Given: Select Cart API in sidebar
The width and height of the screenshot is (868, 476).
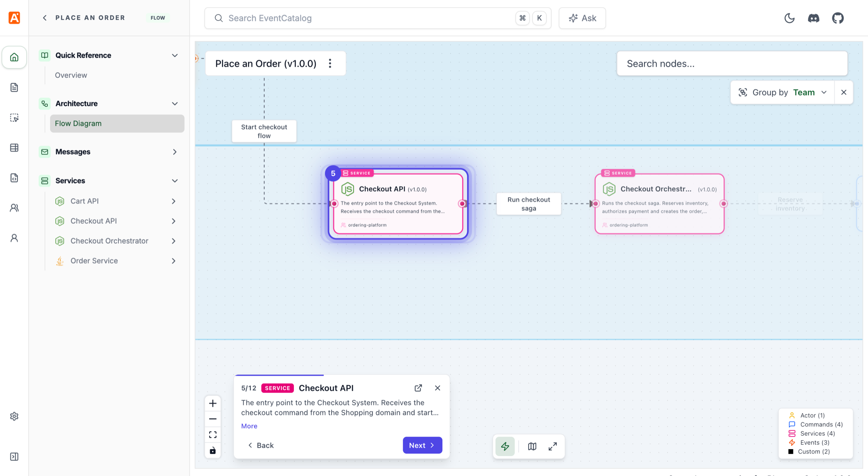Looking at the screenshot, I should [x=85, y=201].
